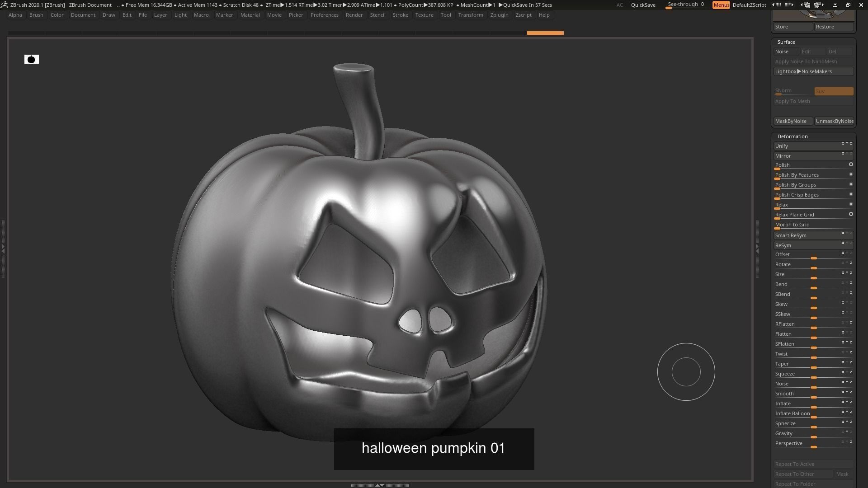Viewport: 868px width, 488px height.
Task: Toggle Z axis on the Bend slider
Action: [851, 282]
